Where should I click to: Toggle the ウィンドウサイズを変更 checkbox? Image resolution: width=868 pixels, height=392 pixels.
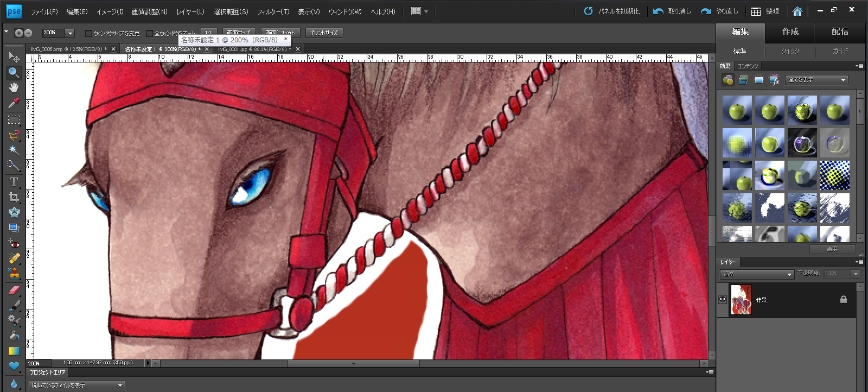(x=89, y=33)
